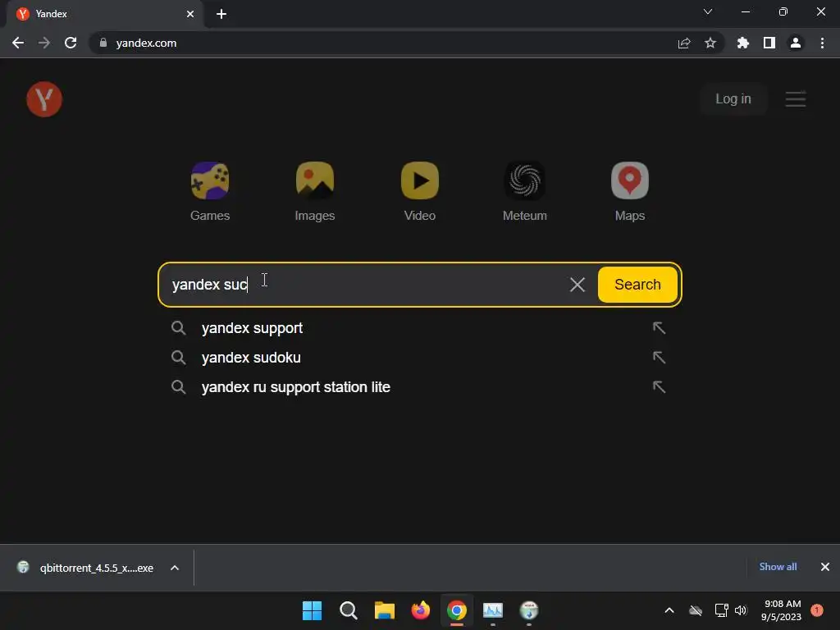The image size is (840, 630).
Task: Launch Firefox from the taskbar
Action: [x=421, y=610]
